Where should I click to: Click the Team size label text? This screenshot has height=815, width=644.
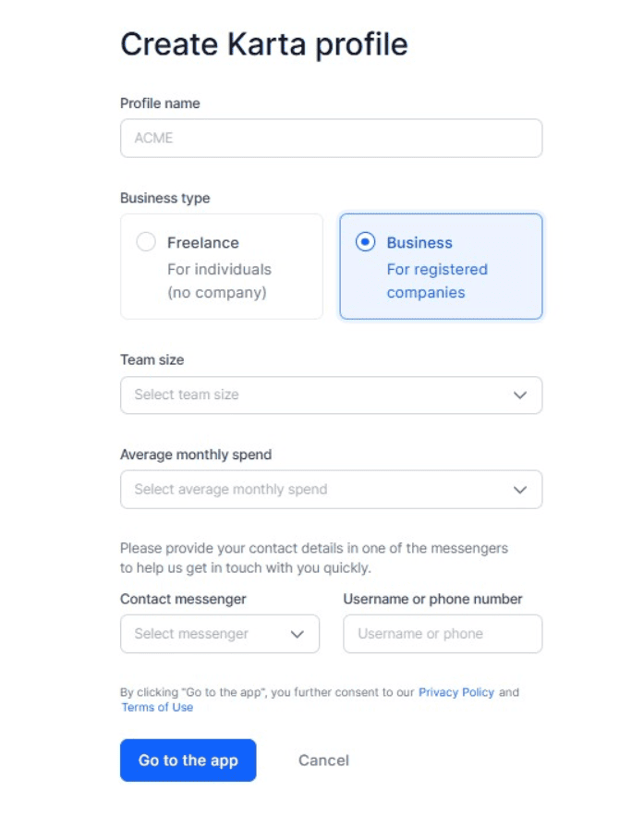(152, 359)
